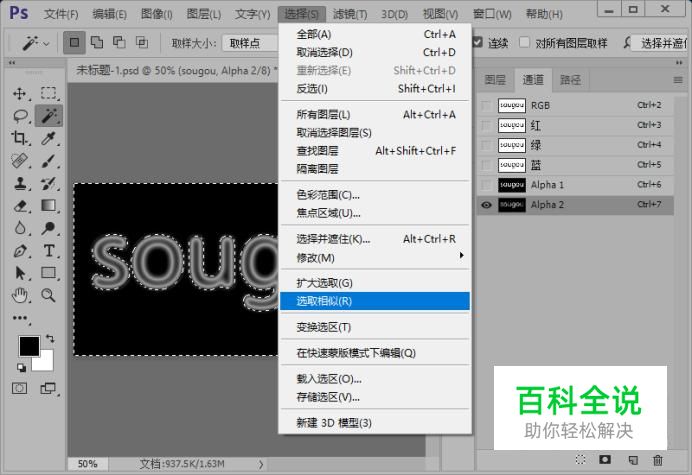Delete current channel trash icon
This screenshot has width=692, height=475.
658,460
